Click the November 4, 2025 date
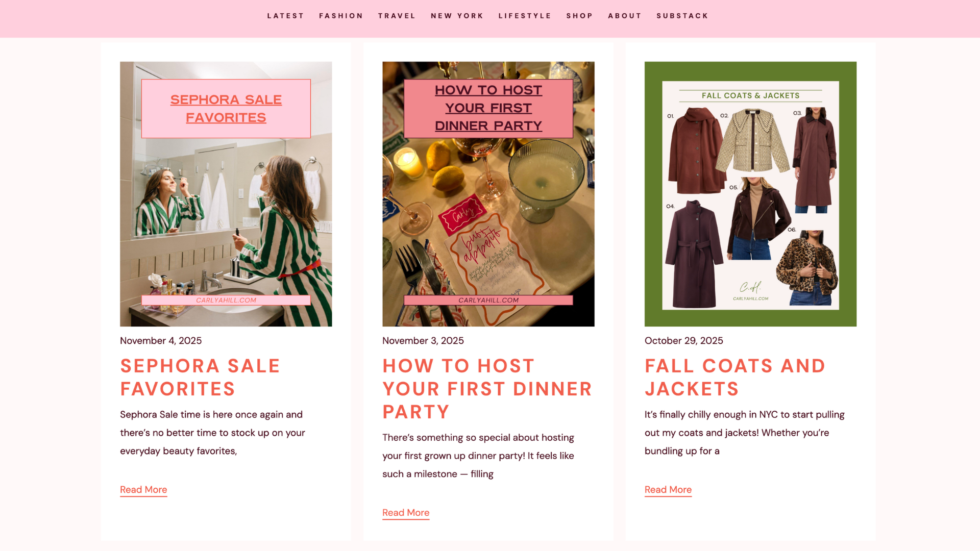The height and width of the screenshot is (551, 980). (x=161, y=341)
